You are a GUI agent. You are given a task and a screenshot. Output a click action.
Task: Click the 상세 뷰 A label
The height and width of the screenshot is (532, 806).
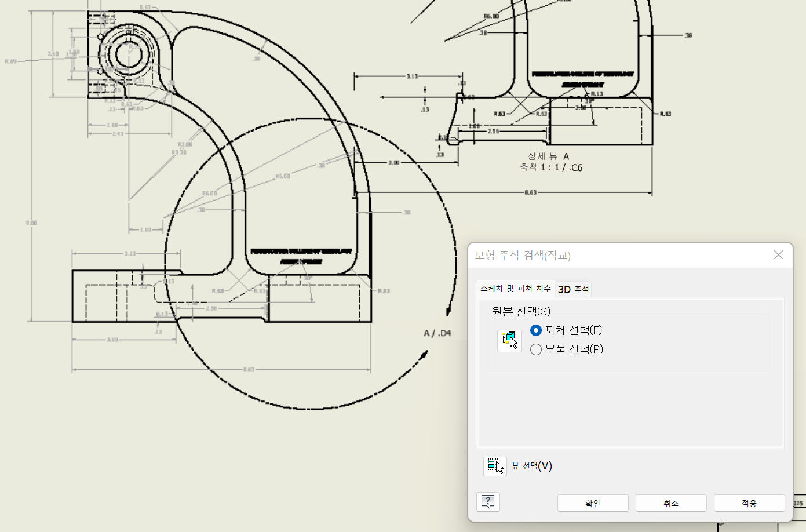pyautogui.click(x=549, y=156)
